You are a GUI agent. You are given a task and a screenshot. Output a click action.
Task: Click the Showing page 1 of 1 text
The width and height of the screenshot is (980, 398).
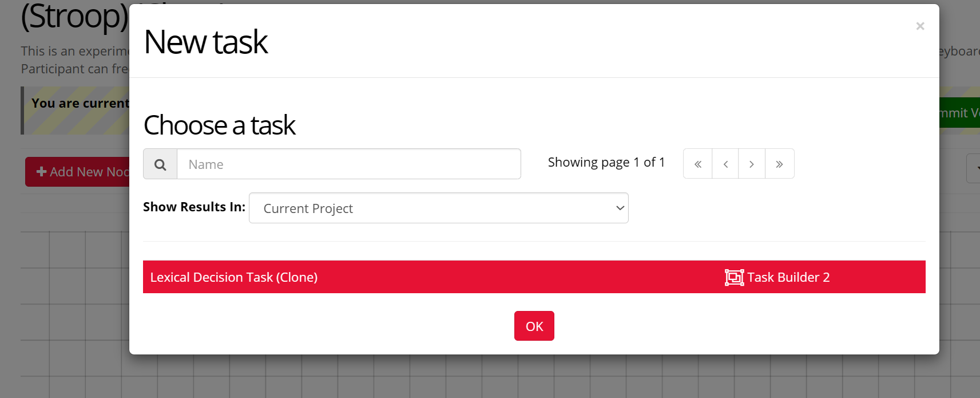(x=606, y=163)
